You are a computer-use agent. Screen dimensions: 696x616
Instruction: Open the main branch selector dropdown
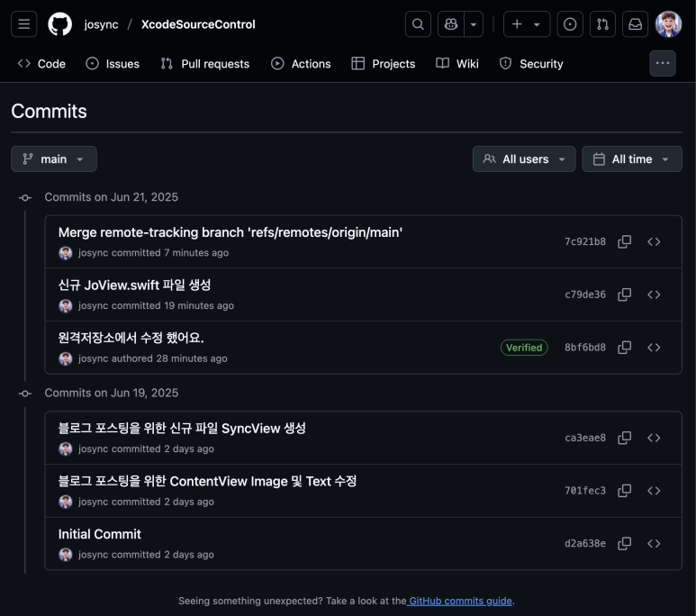click(54, 159)
